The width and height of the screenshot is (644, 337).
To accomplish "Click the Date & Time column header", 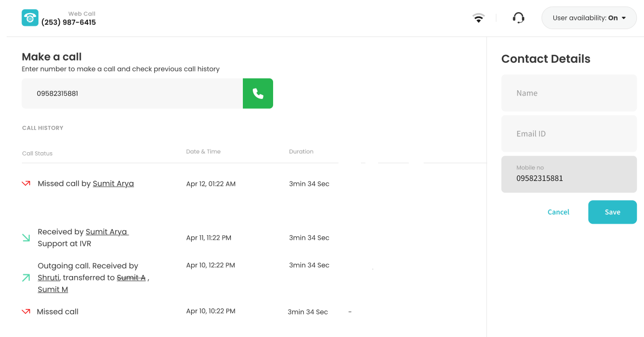I will pyautogui.click(x=203, y=152).
